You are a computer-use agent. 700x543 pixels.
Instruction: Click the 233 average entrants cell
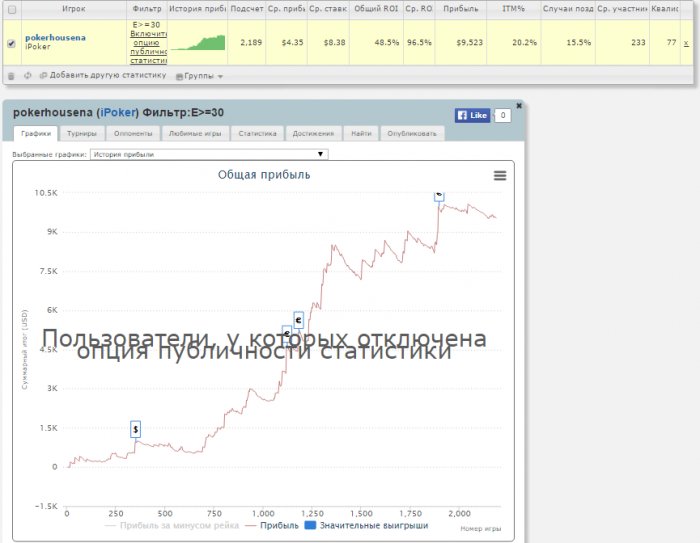coord(622,43)
